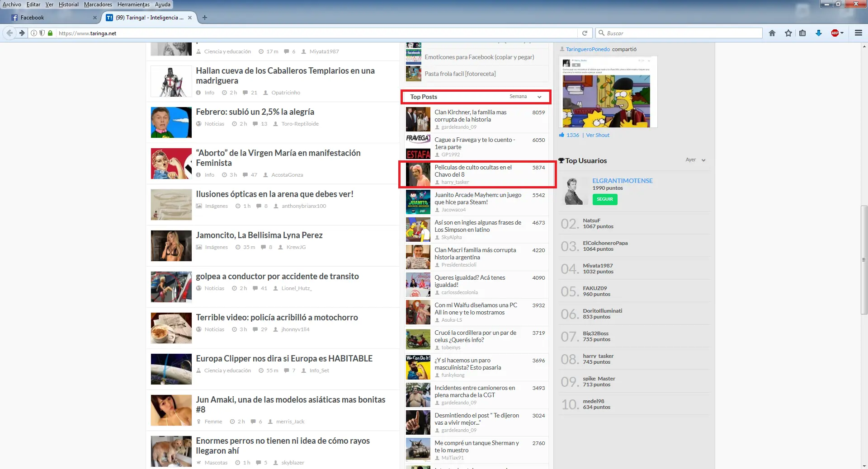Open post about Caballeros Templarios cueva
Screen dimensions: 868x469
(285, 75)
